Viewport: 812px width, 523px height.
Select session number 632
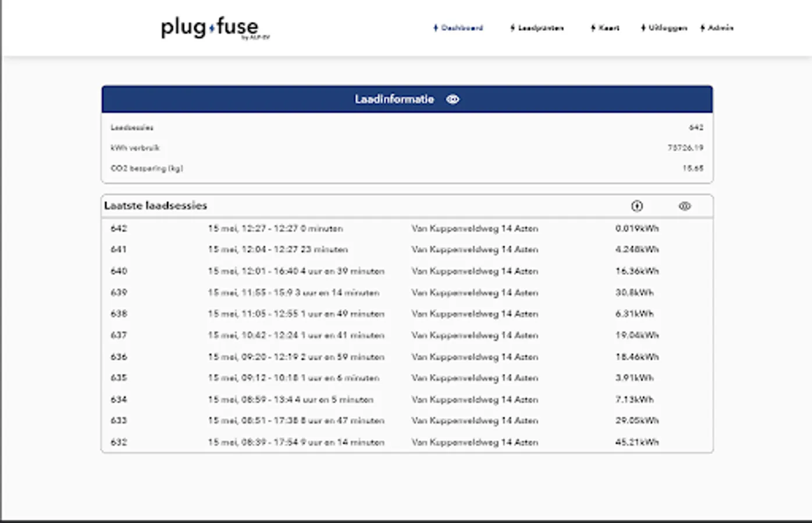coord(119,442)
